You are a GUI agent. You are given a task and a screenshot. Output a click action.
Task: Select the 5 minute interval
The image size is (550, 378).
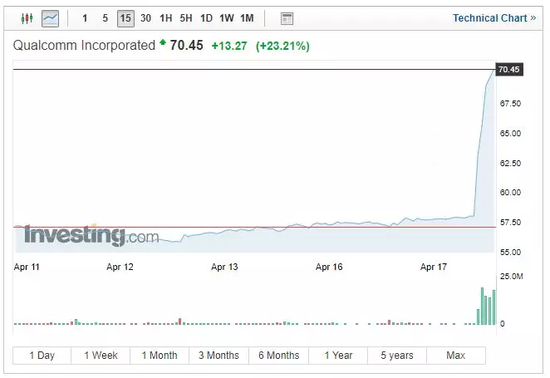105,18
